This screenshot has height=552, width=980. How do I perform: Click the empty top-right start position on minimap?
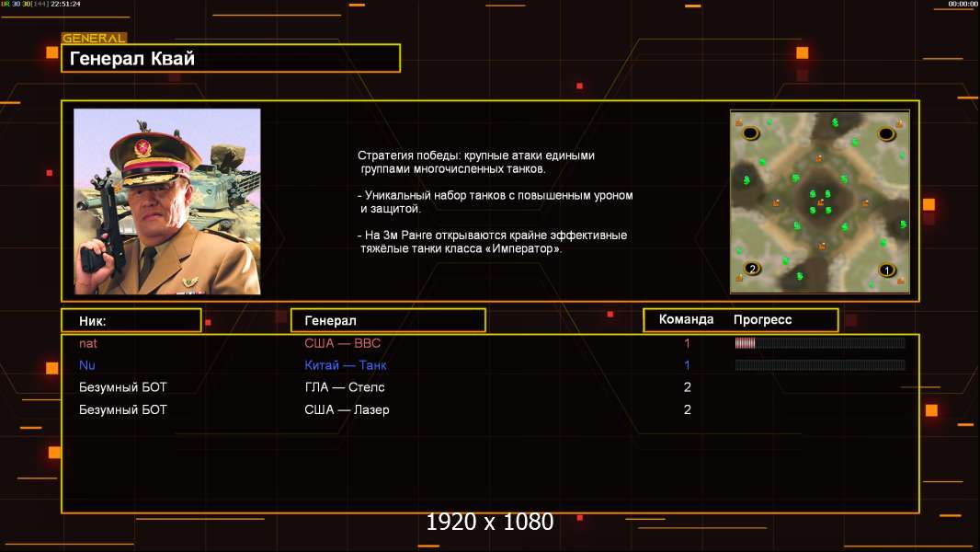click(x=886, y=133)
